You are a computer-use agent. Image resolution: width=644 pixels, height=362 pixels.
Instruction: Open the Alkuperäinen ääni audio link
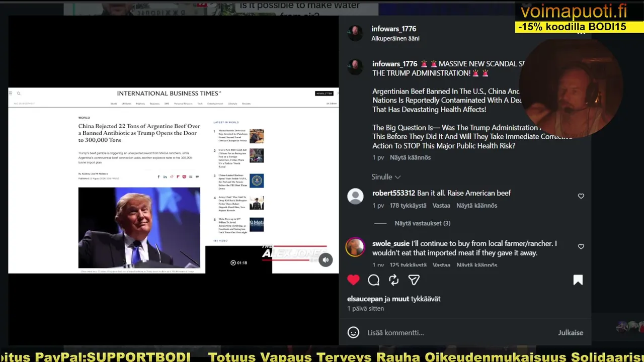pos(395,38)
